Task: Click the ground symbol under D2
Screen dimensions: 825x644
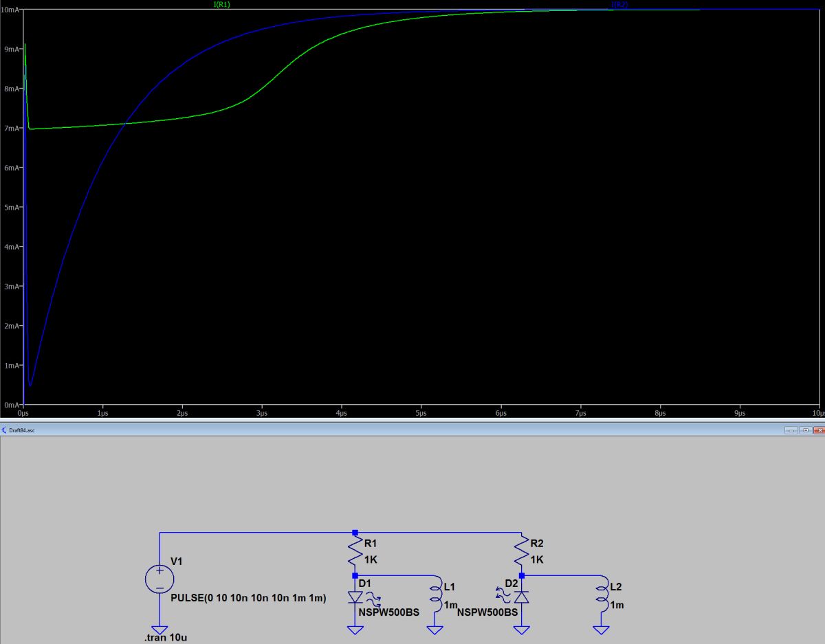Action: point(522,630)
